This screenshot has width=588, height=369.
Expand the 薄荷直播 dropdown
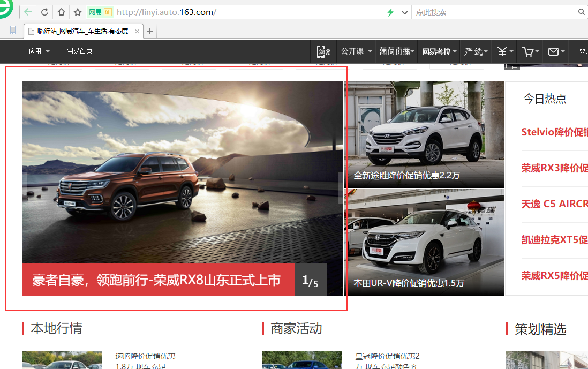397,51
